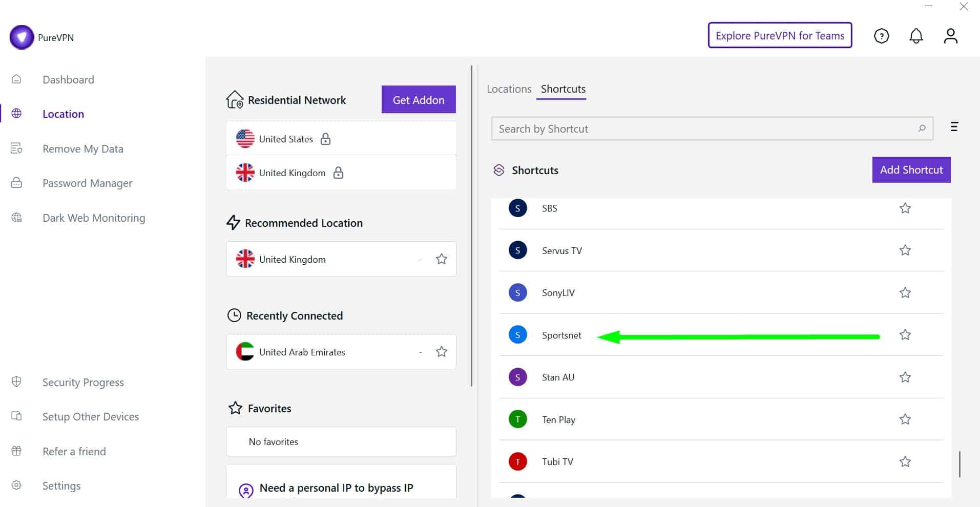980x507 pixels.
Task: Open Setup Other Devices
Action: pos(91,416)
